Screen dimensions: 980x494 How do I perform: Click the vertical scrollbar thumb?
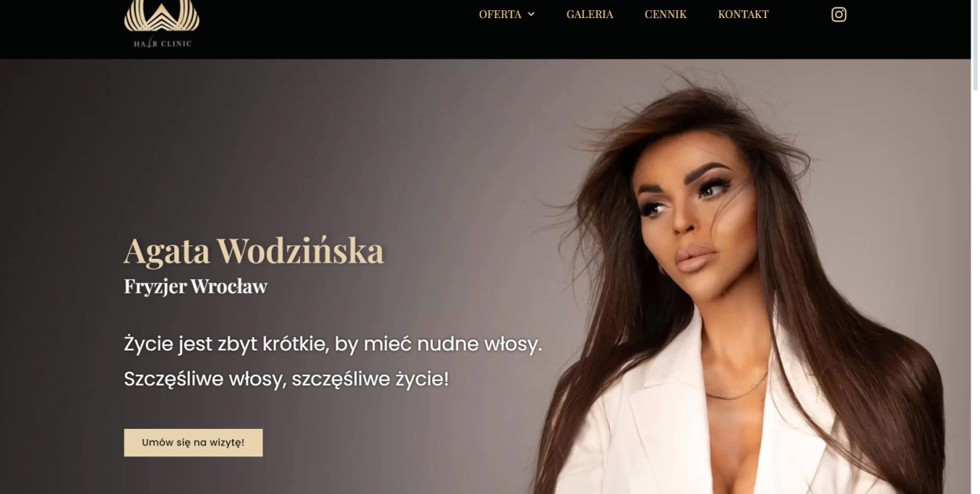coord(975,43)
